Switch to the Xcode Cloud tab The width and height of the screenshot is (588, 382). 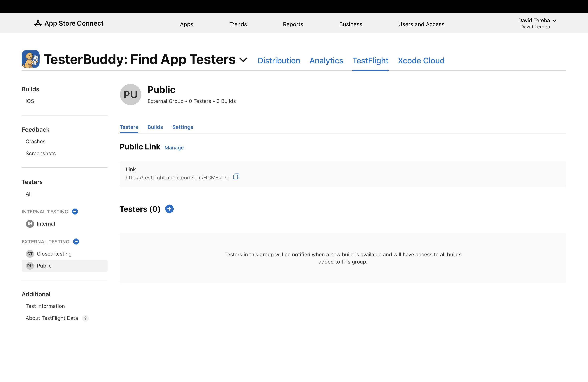coord(421,61)
